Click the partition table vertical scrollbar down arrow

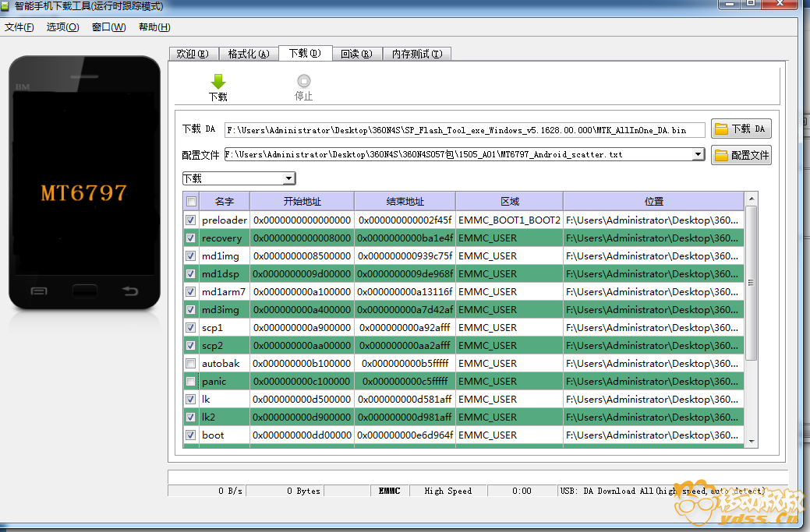click(x=751, y=441)
